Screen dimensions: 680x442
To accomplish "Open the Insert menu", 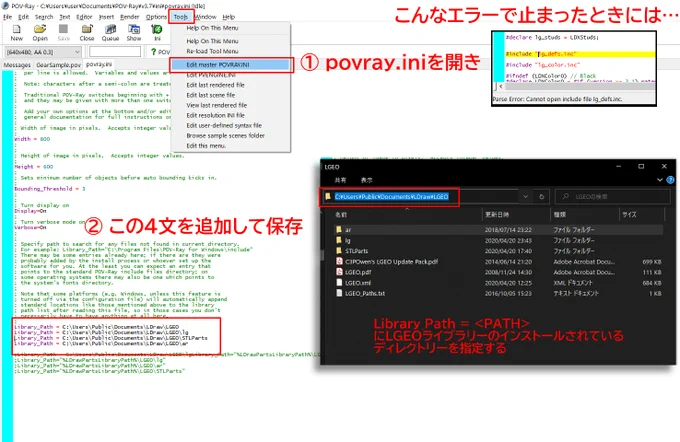I will pos(106,17).
